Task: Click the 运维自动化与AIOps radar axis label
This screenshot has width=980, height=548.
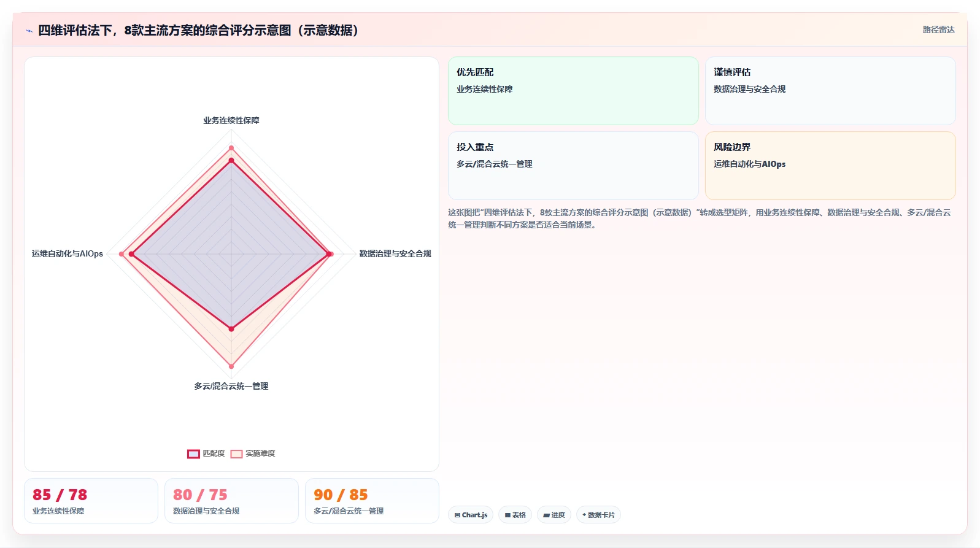Action: pyautogui.click(x=68, y=253)
